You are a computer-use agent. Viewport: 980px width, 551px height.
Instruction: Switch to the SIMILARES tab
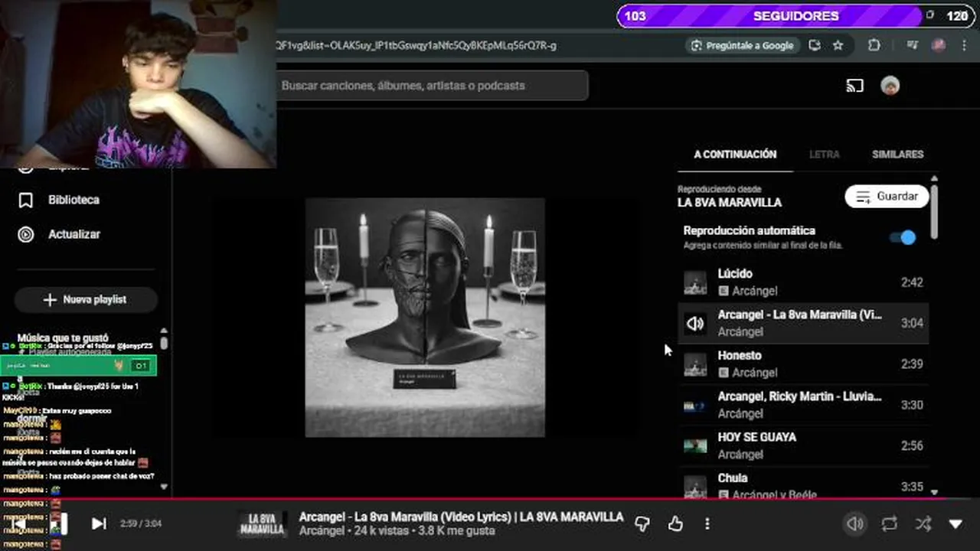coord(897,154)
